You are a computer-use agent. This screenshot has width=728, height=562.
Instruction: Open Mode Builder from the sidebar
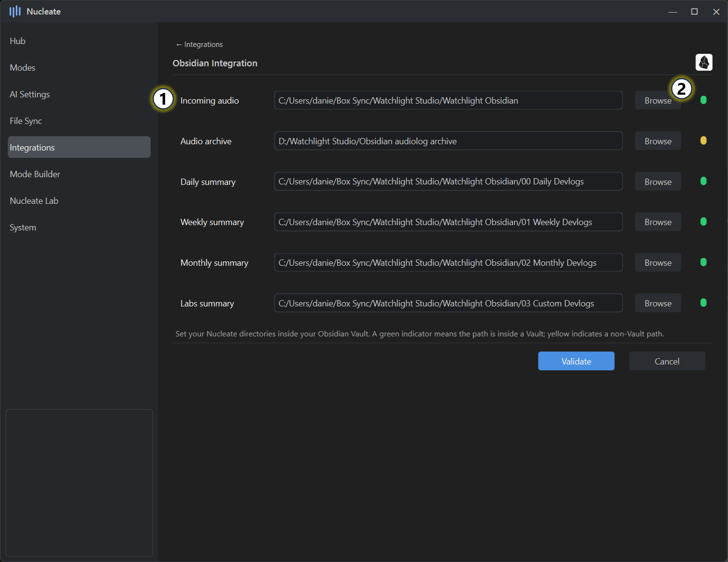click(x=35, y=174)
